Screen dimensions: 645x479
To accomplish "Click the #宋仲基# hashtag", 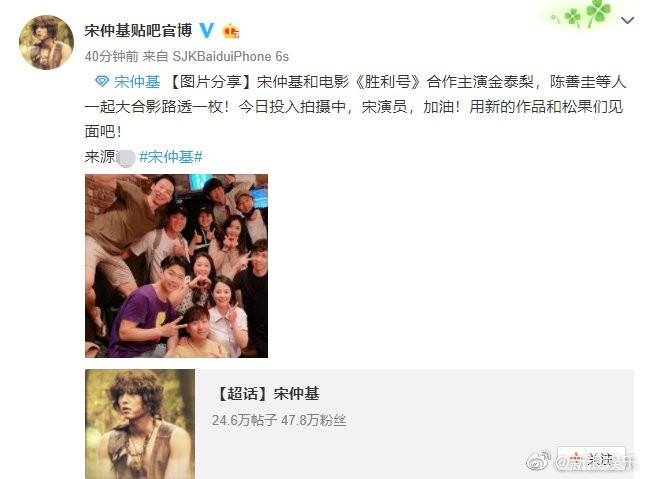I will coord(170,157).
